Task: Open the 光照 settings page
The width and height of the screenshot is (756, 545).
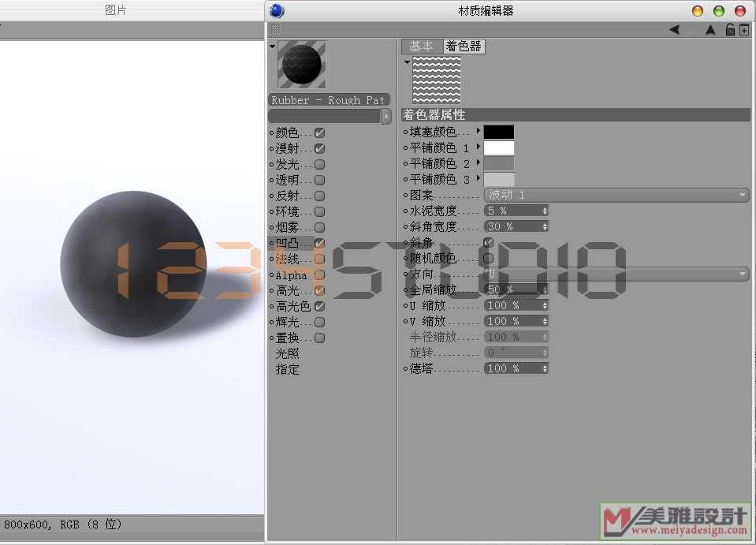Action: (288, 353)
